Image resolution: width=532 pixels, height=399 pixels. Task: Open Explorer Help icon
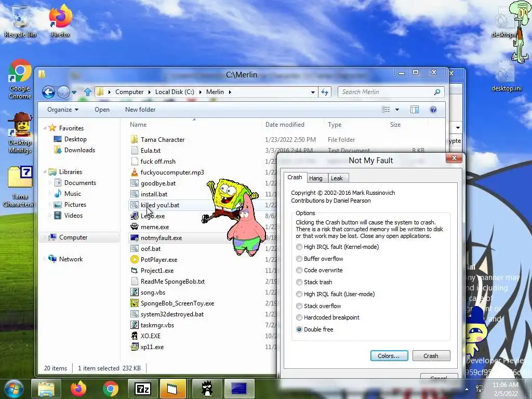433,110
